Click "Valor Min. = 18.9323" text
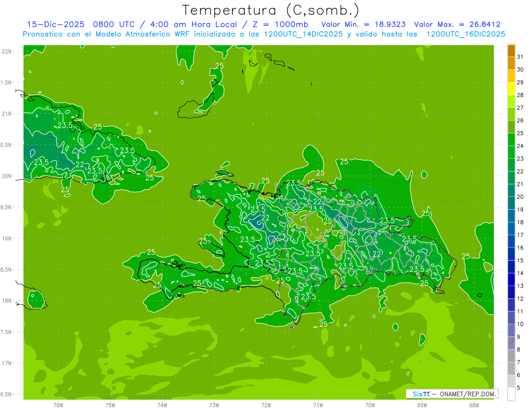Image resolution: width=532 pixels, height=411 pixels. [364, 24]
